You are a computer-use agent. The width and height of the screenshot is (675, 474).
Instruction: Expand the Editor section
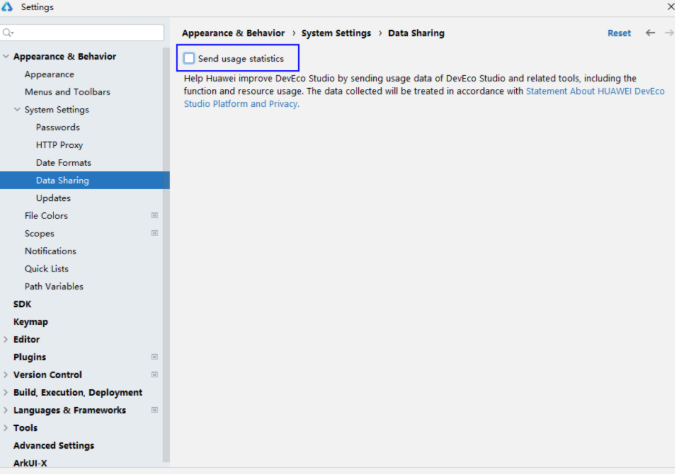(6, 339)
